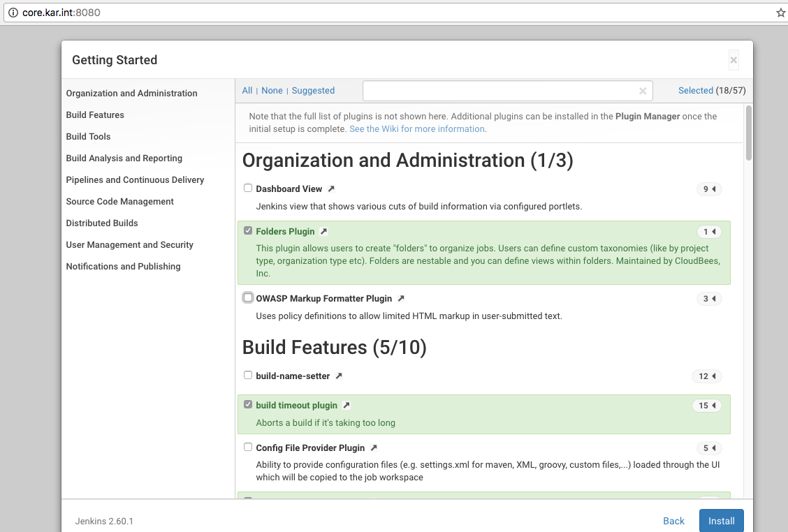Click the Config File Provider Plugin title
The height and width of the screenshot is (532, 788).
tap(310, 448)
